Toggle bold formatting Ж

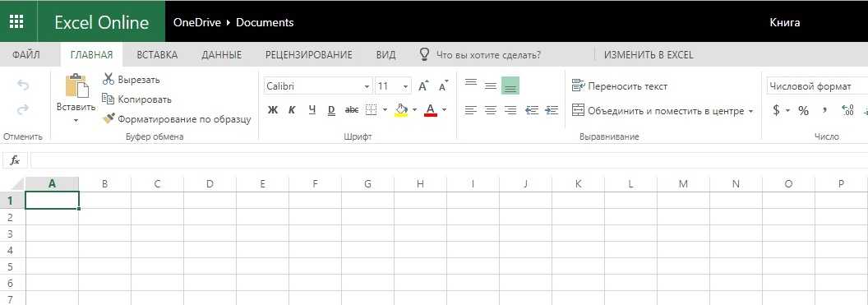point(272,110)
